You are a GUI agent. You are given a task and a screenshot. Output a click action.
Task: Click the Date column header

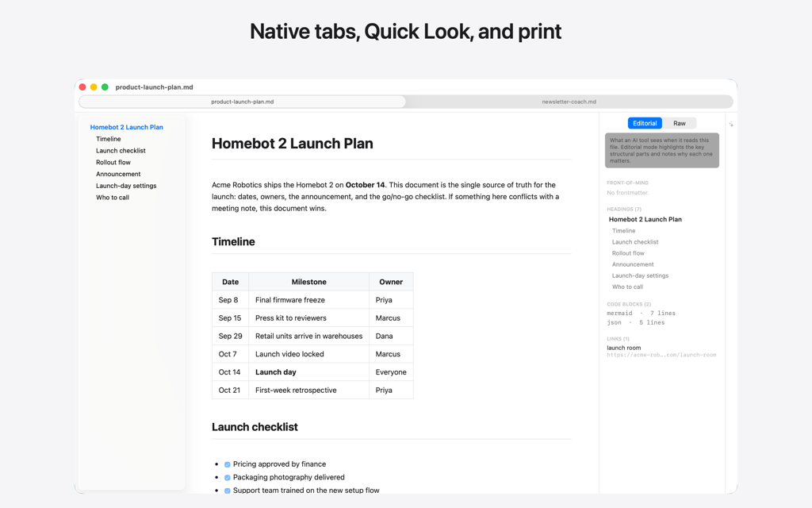(231, 282)
